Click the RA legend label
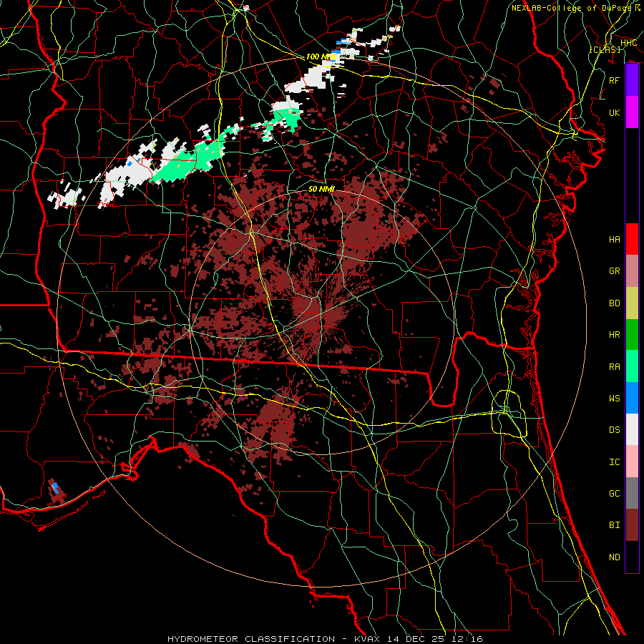The image size is (644, 644). (615, 367)
